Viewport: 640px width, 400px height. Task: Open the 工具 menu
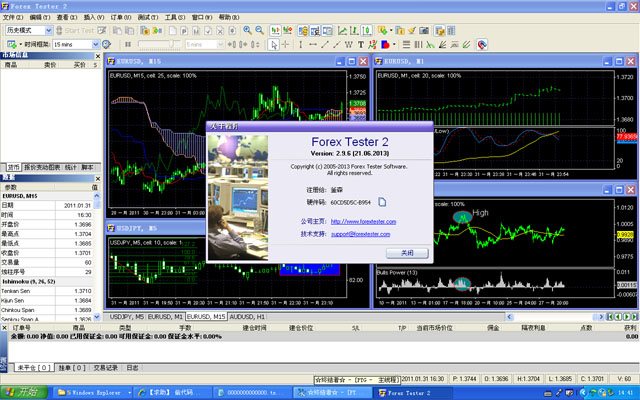tap(175, 17)
